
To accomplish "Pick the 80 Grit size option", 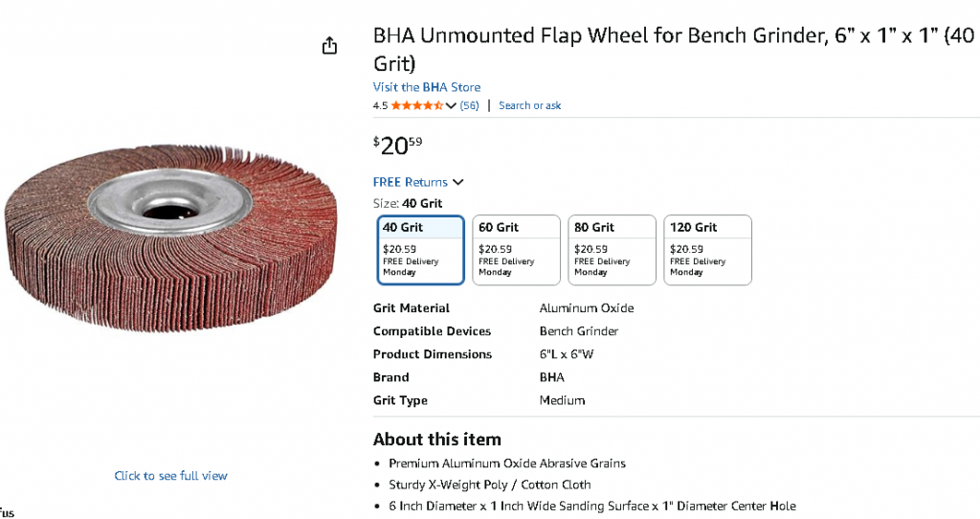I will [612, 250].
